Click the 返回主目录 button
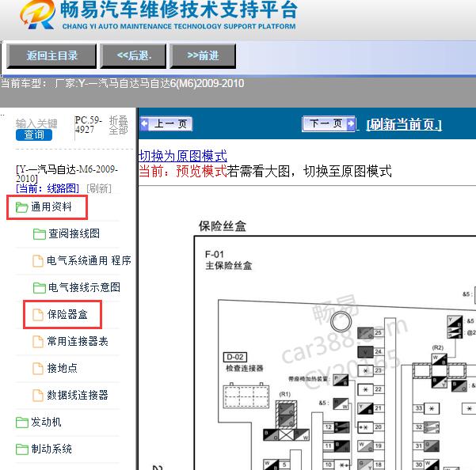Screen dimensions: 476x470 (51, 56)
